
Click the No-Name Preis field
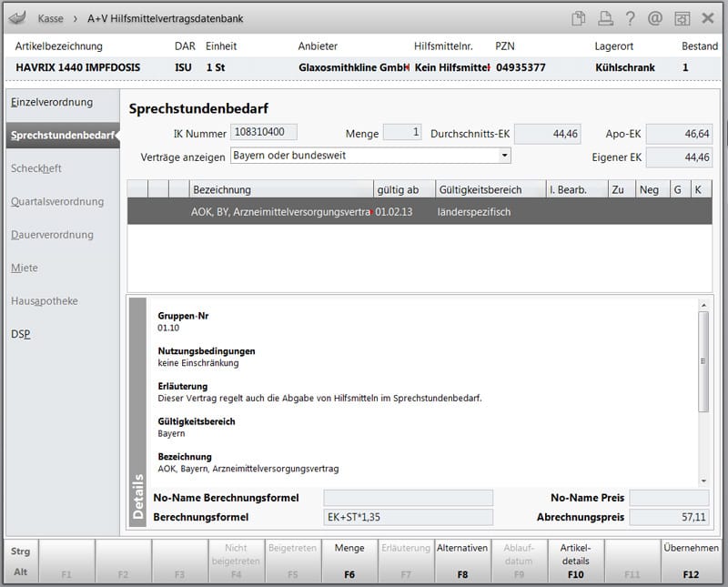(x=669, y=498)
